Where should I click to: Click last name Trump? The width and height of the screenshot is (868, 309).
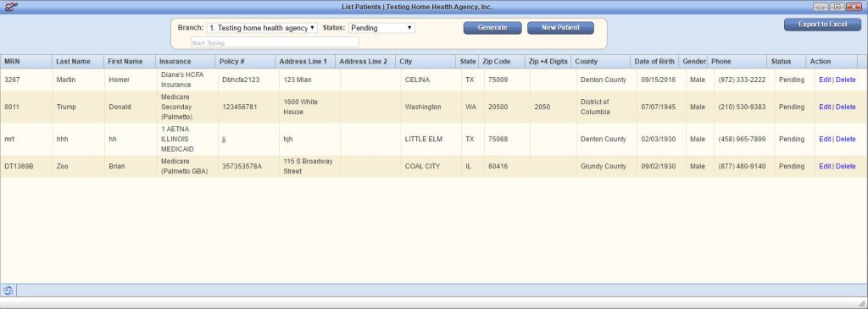66,107
